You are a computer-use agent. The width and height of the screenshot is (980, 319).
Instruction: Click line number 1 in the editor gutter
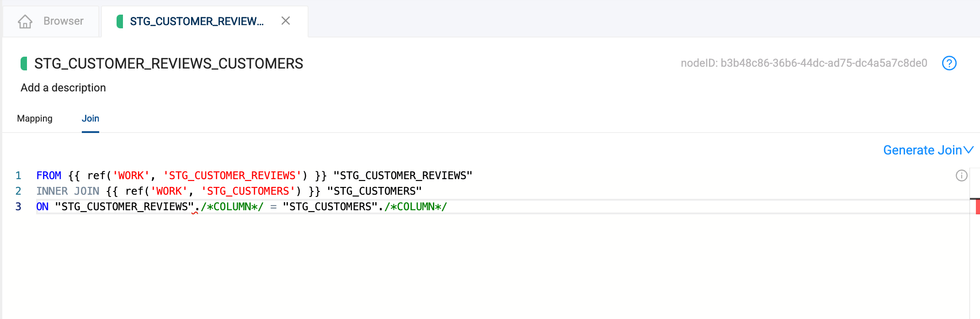(x=18, y=175)
